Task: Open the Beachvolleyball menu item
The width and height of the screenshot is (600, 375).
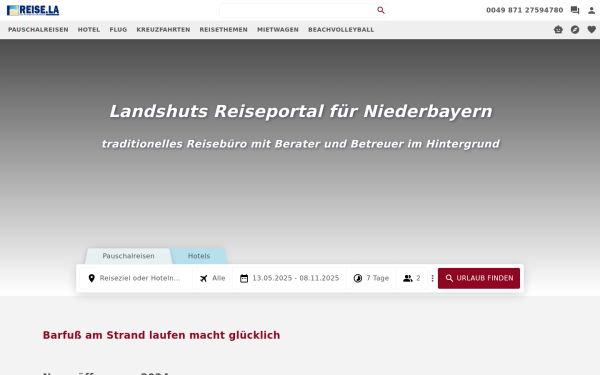Action: 341,29
